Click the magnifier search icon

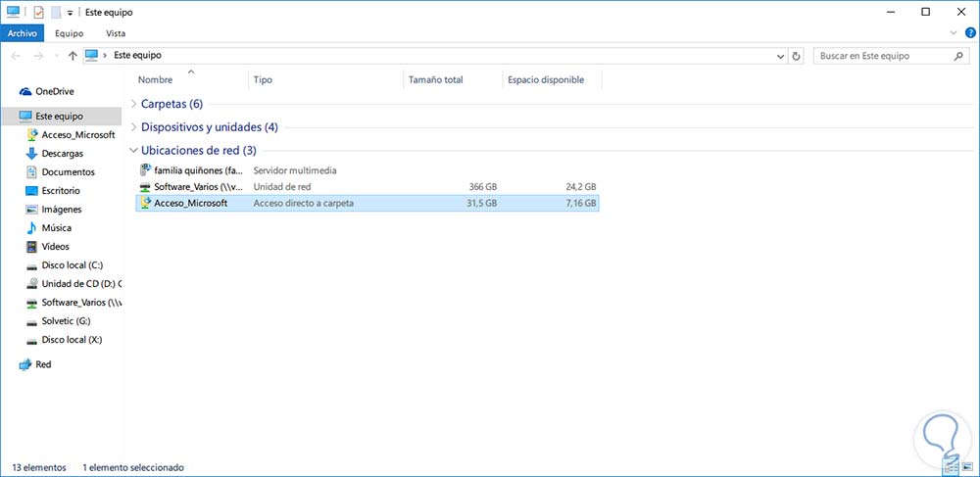click(958, 56)
